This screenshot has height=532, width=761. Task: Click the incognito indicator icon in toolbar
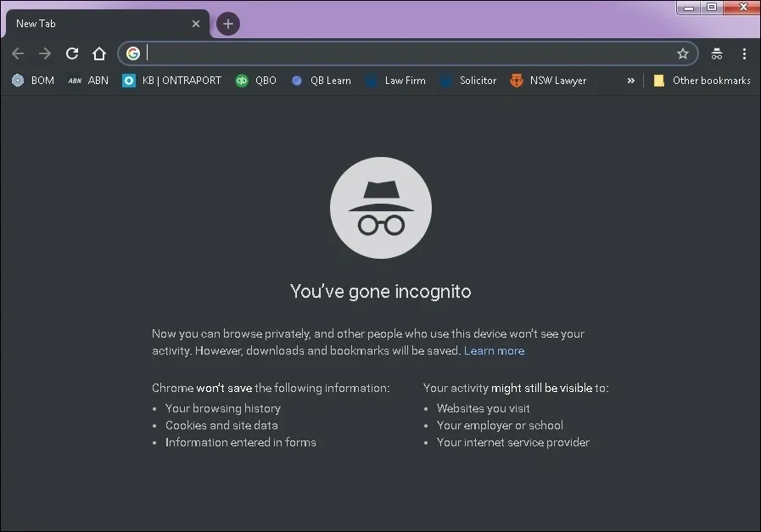(x=717, y=53)
